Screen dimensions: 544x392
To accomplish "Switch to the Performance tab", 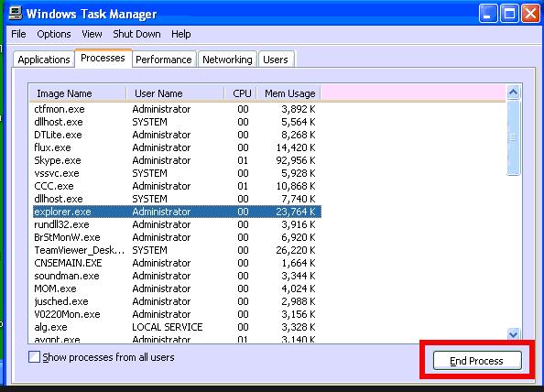I will click(x=164, y=60).
